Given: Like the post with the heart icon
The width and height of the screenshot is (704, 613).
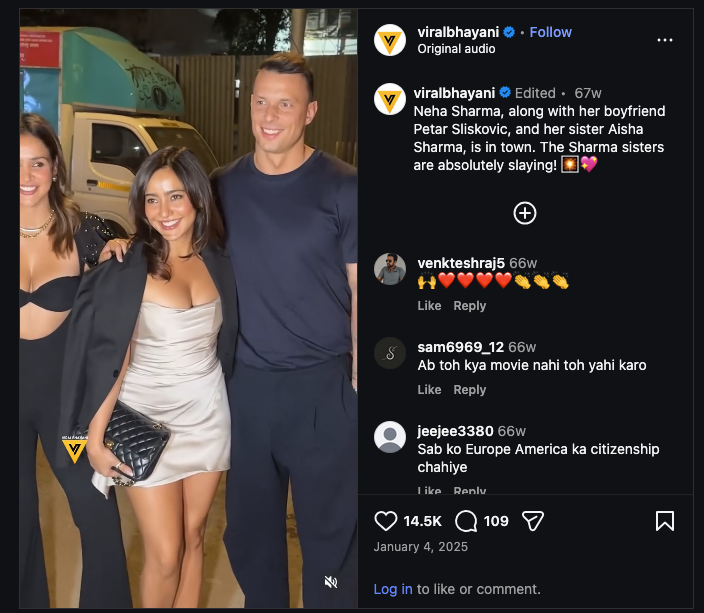Looking at the screenshot, I should pyautogui.click(x=386, y=521).
